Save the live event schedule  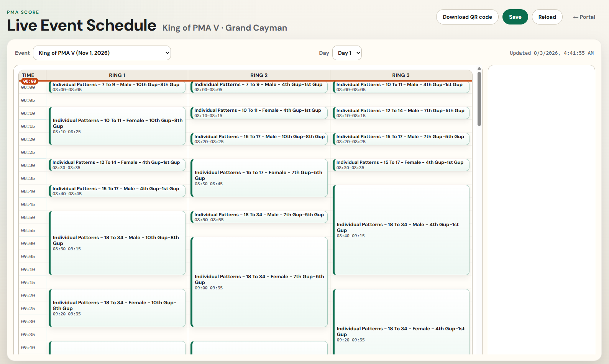point(515,17)
